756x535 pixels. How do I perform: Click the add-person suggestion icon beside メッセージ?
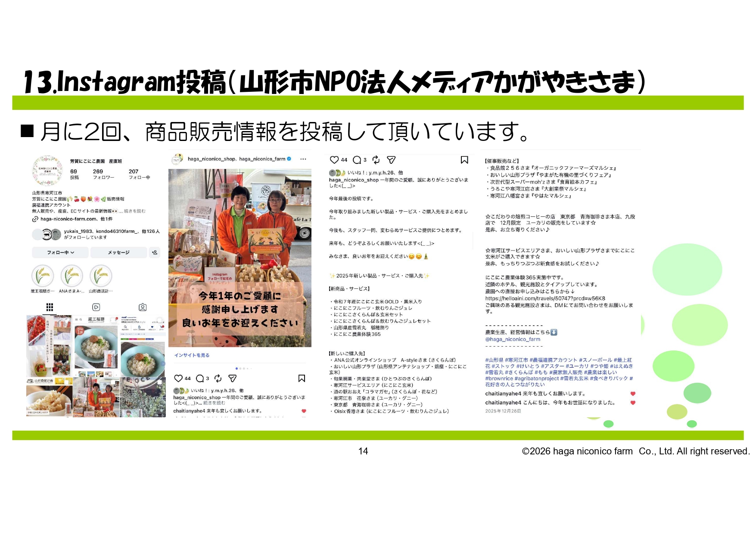[154, 253]
